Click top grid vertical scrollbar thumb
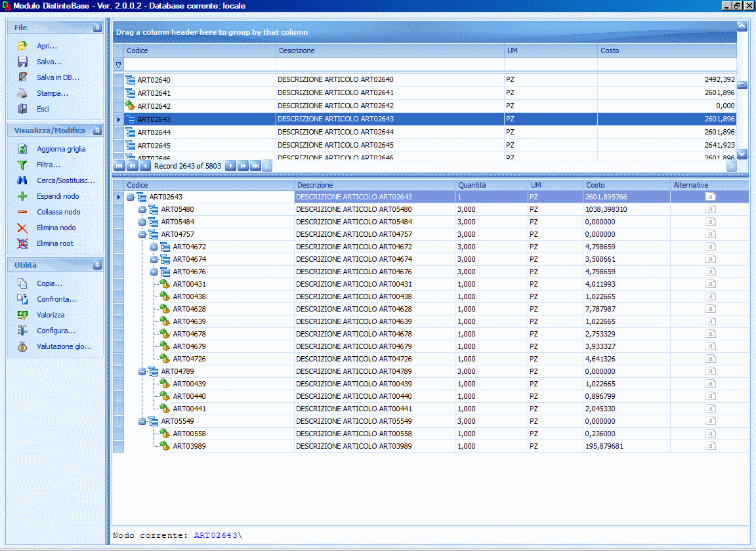This screenshot has height=551, width=756. [742, 85]
